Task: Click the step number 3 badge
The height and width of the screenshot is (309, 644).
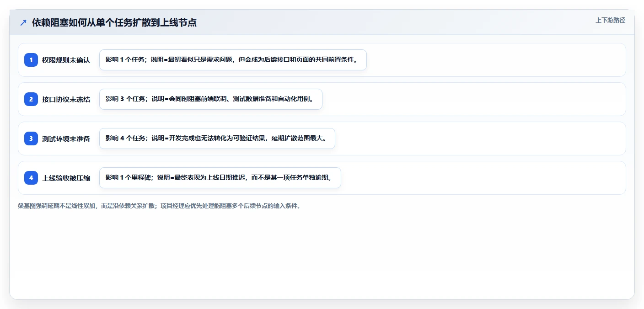Action: [31, 139]
